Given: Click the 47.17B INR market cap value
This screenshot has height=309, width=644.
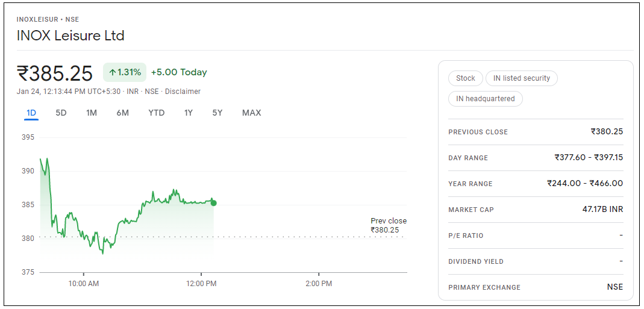Looking at the screenshot, I should pos(602,209).
